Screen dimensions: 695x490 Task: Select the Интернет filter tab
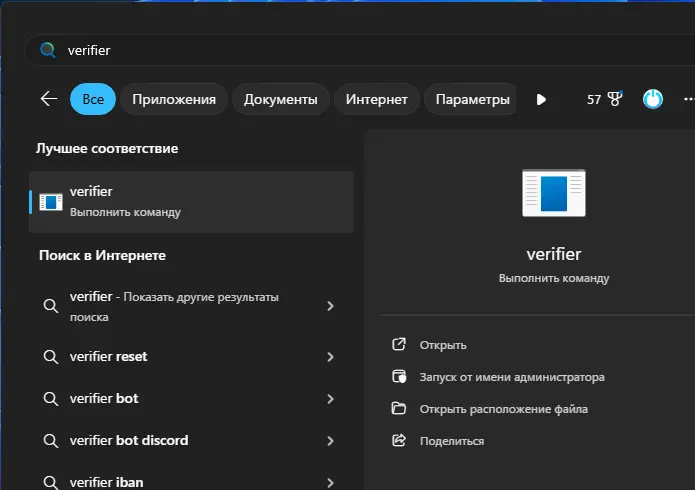[376, 99]
